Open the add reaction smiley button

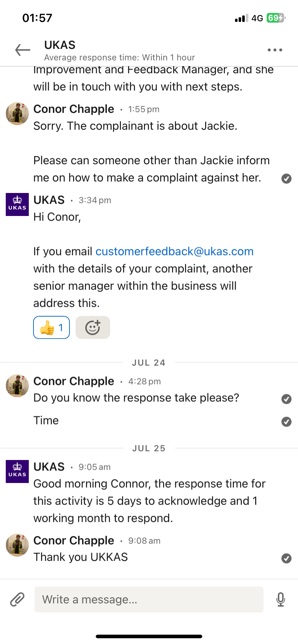[93, 327]
